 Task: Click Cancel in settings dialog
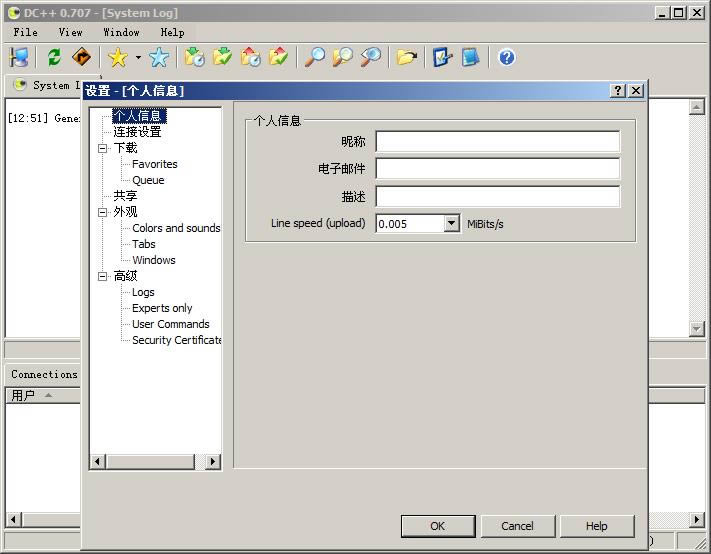(517, 526)
